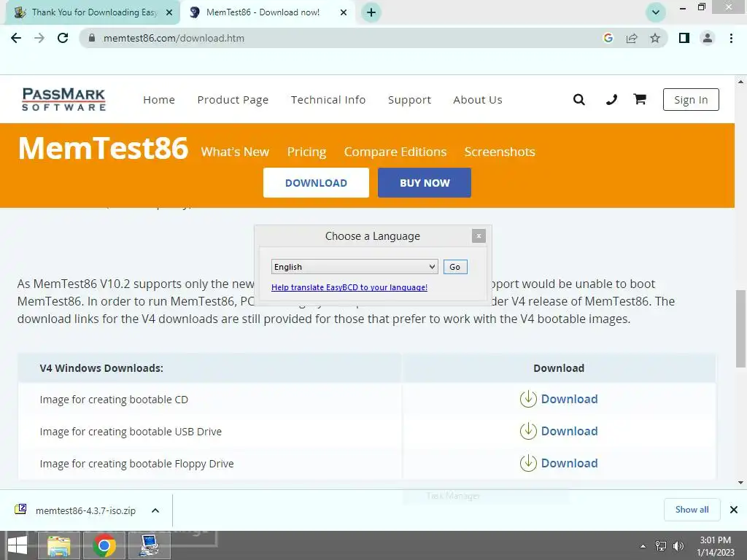Image resolution: width=747 pixels, height=560 pixels.
Task: Open the English language dropdown
Action: [355, 267]
